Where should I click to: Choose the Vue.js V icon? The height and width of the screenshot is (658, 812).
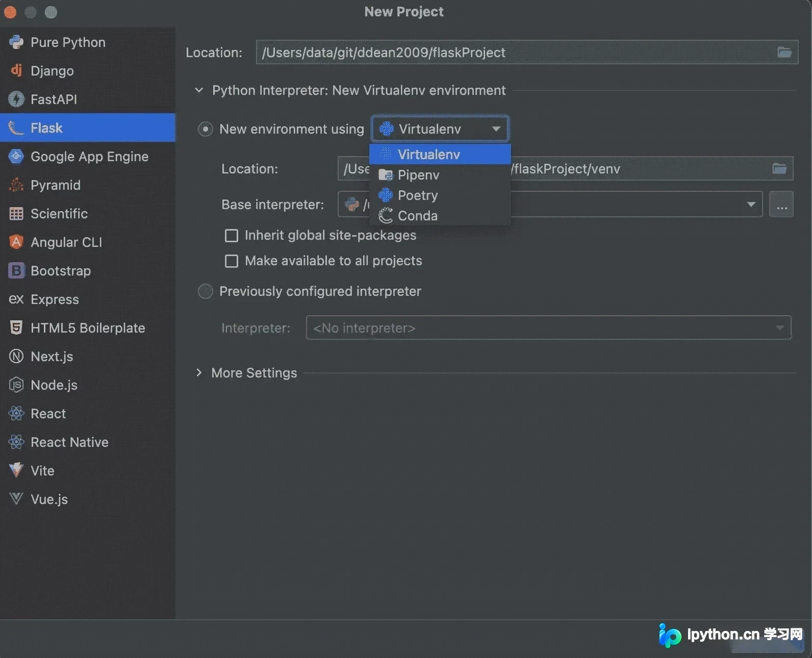pyautogui.click(x=16, y=499)
